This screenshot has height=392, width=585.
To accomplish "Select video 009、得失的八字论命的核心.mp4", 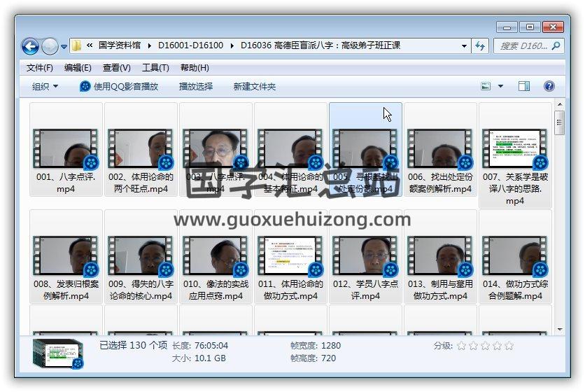I will point(141,256).
